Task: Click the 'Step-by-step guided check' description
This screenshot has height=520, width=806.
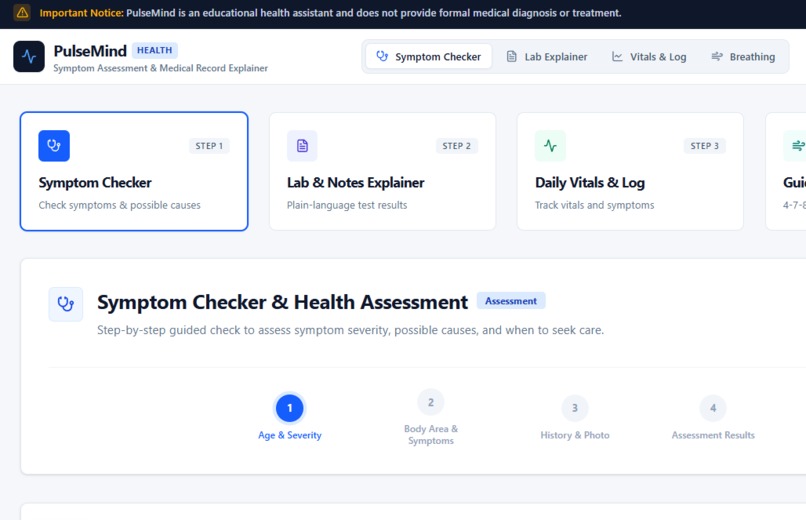Action: tap(351, 330)
